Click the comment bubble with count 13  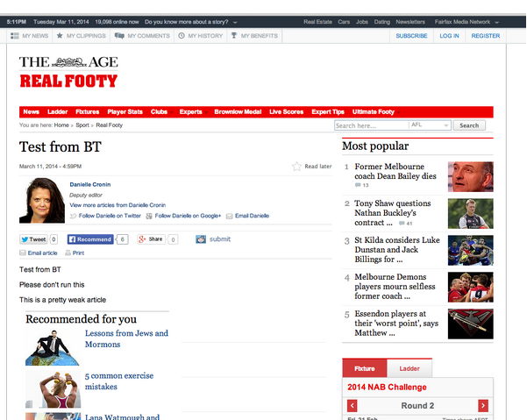(x=358, y=185)
